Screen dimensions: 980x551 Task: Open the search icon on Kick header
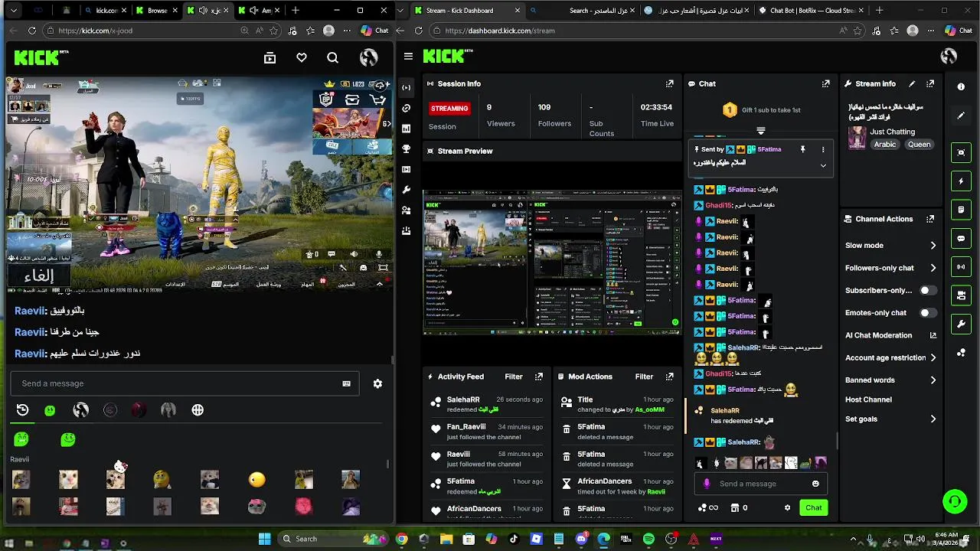[332, 57]
